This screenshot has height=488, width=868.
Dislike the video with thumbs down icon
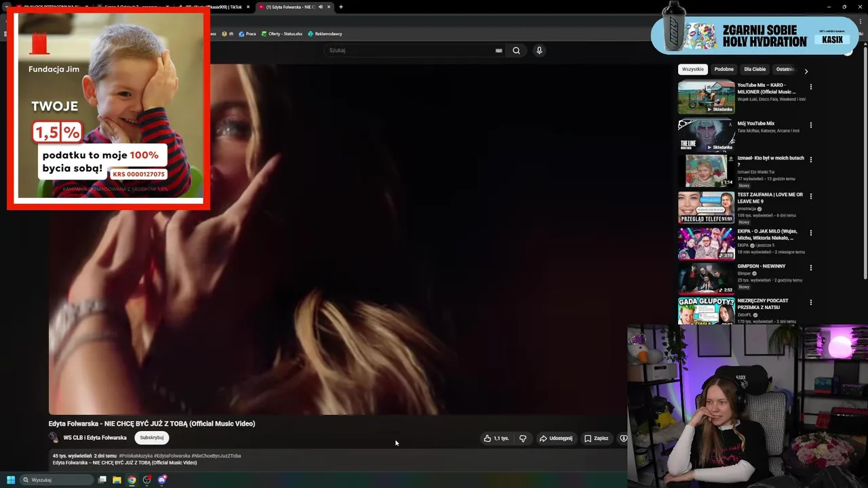coord(523,439)
